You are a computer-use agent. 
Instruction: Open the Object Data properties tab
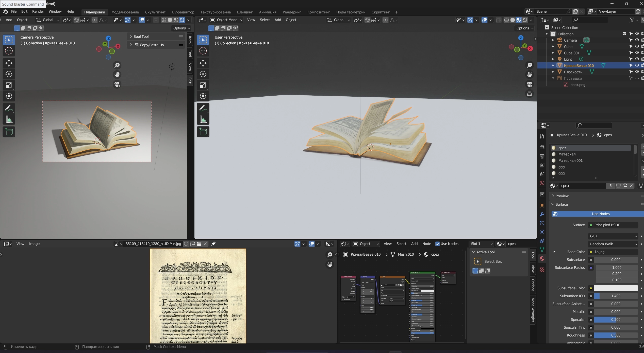tap(542, 250)
